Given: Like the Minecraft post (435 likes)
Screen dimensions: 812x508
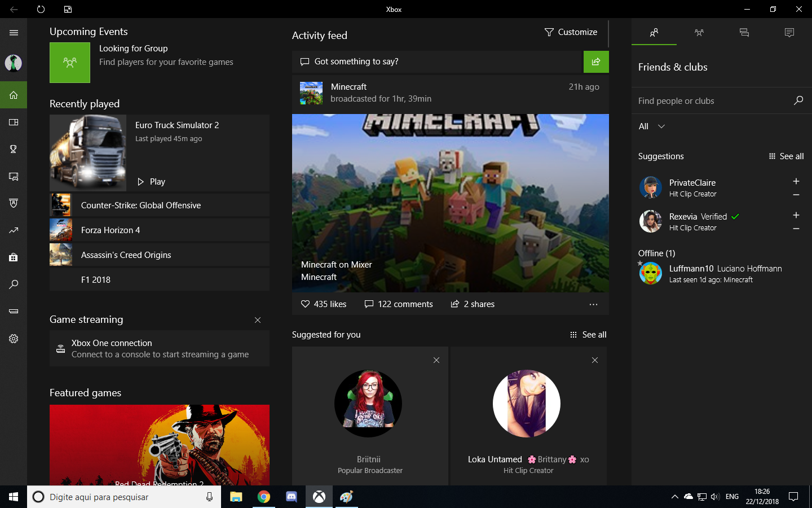Looking at the screenshot, I should (324, 304).
